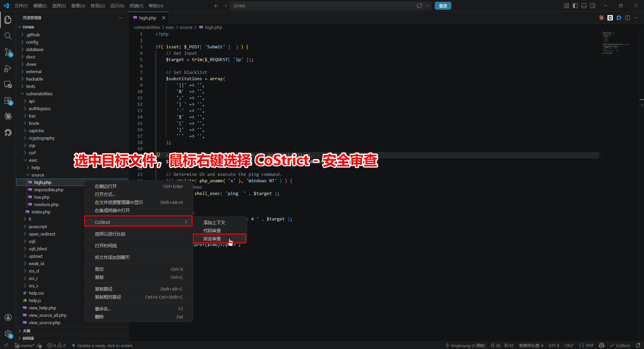Toggle the primary sidebar layout button
This screenshot has height=349, width=644.
point(575,6)
